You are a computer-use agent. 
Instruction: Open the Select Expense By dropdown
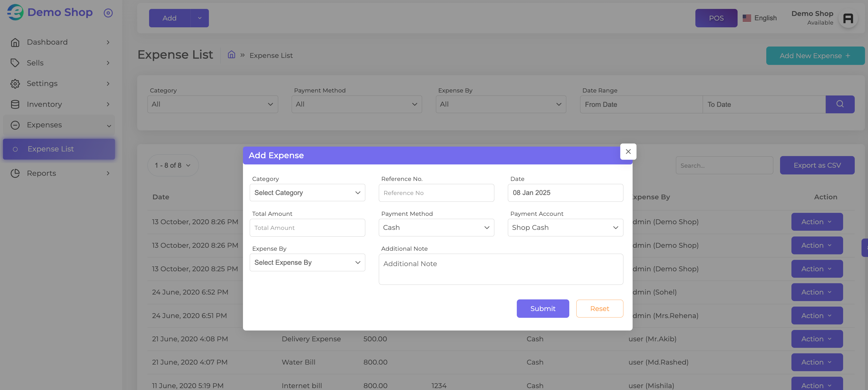coord(307,262)
